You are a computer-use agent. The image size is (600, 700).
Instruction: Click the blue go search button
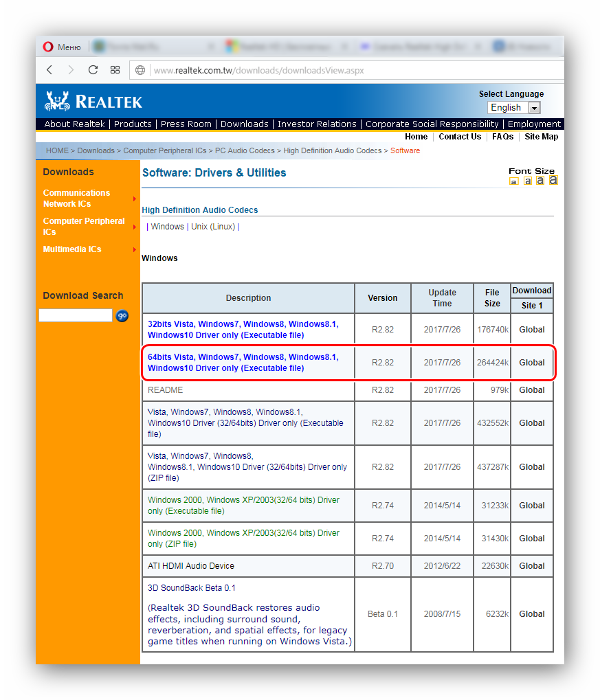tap(122, 315)
